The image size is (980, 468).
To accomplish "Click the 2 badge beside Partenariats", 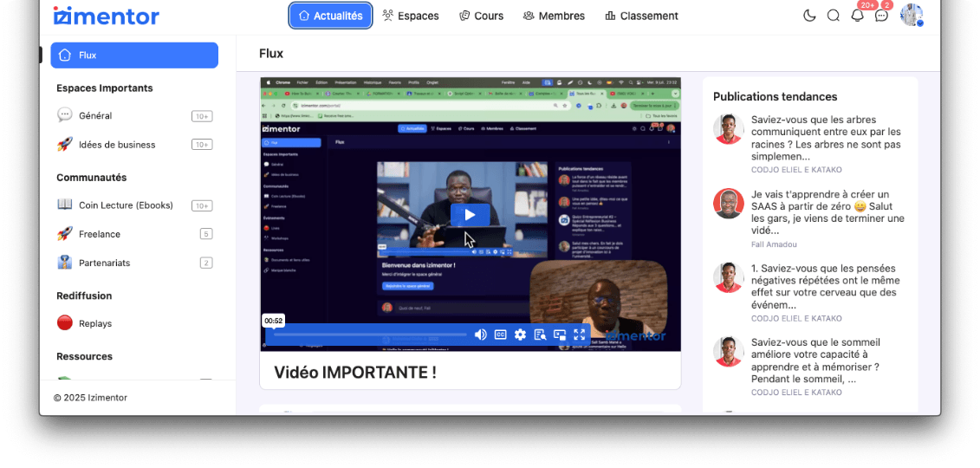I will (x=206, y=263).
